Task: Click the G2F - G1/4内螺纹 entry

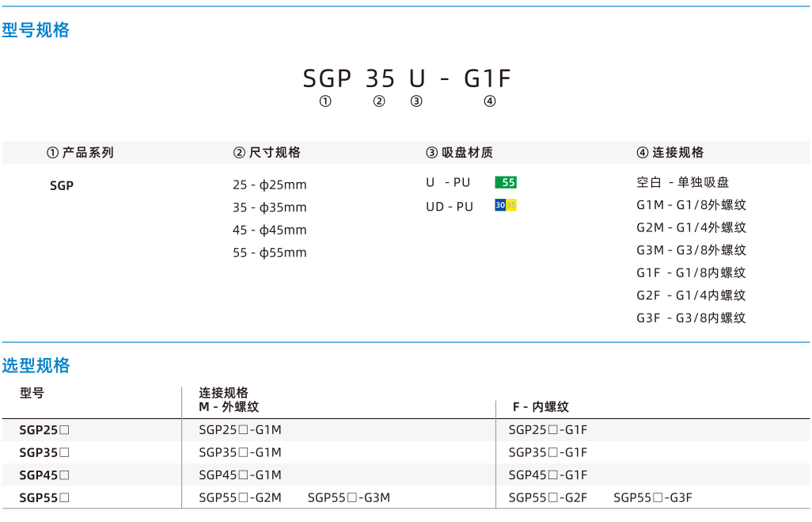Action: [x=692, y=295]
